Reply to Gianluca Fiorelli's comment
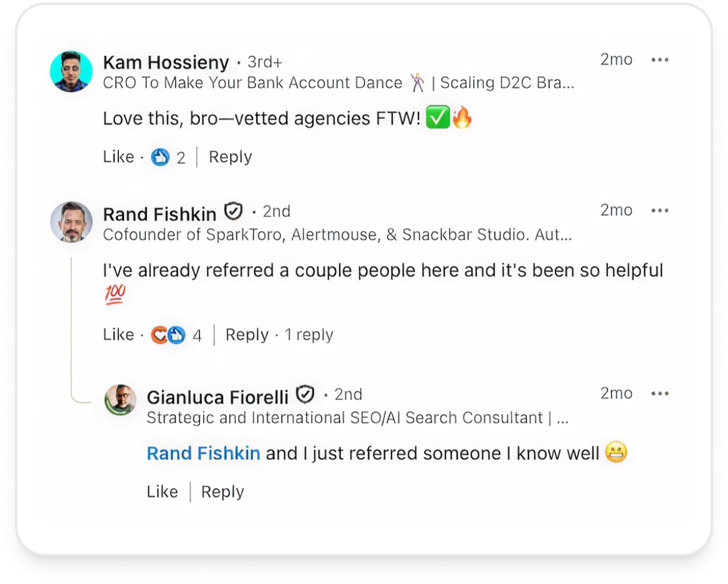 tap(223, 492)
